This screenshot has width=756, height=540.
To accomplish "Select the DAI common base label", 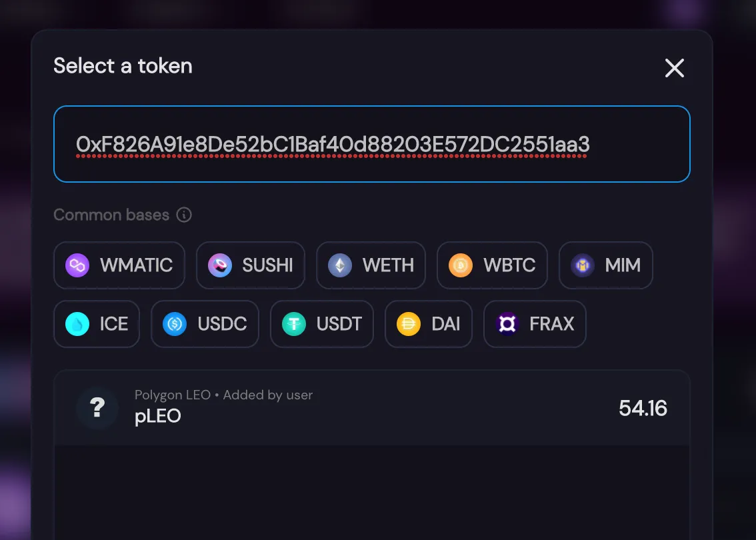I will click(x=445, y=323).
